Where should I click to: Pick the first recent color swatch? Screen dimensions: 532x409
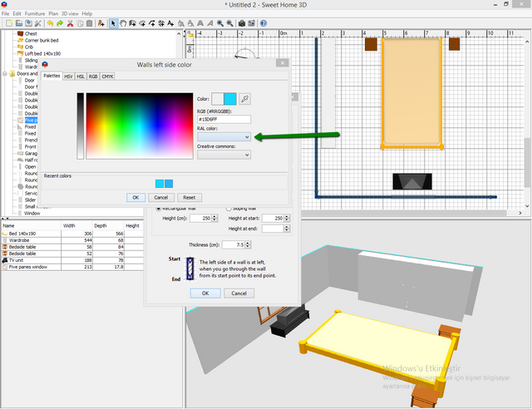pyautogui.click(x=160, y=183)
